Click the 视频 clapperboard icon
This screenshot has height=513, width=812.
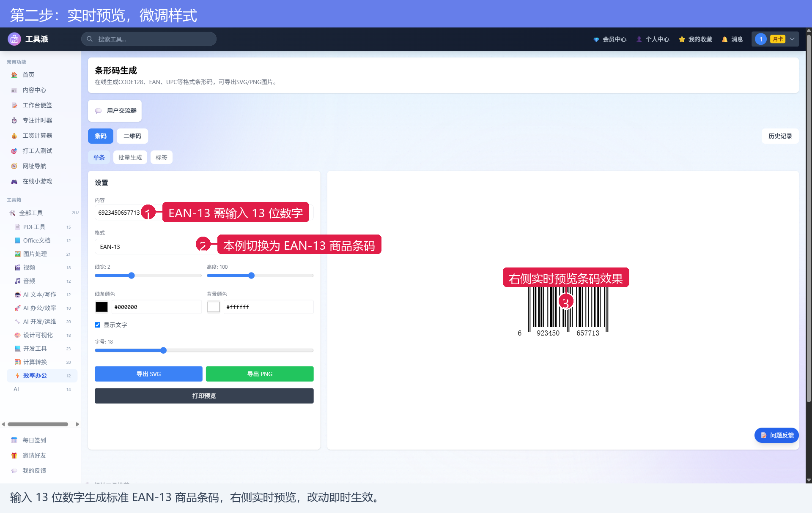(17, 267)
